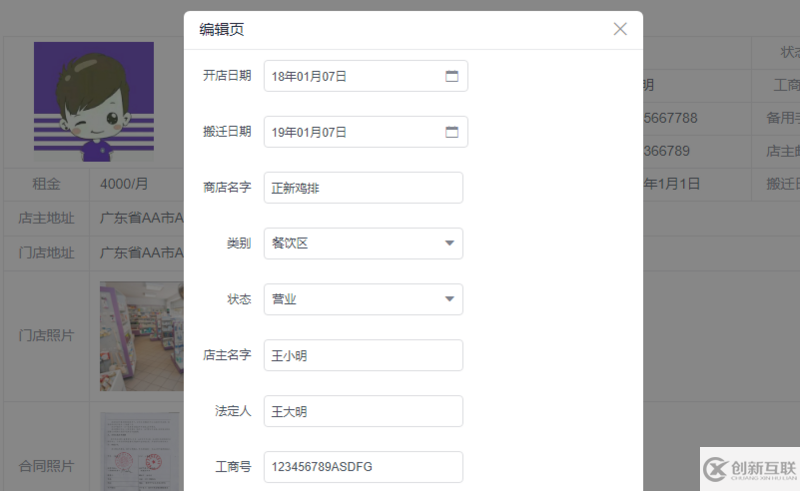
Task: Click the 状态 form label
Action: 239,299
